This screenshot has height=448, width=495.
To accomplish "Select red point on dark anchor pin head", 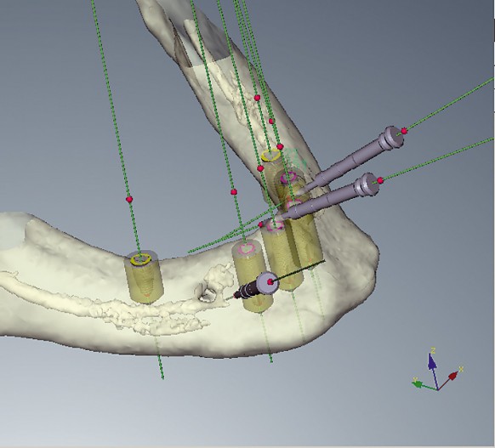I will [270, 281].
